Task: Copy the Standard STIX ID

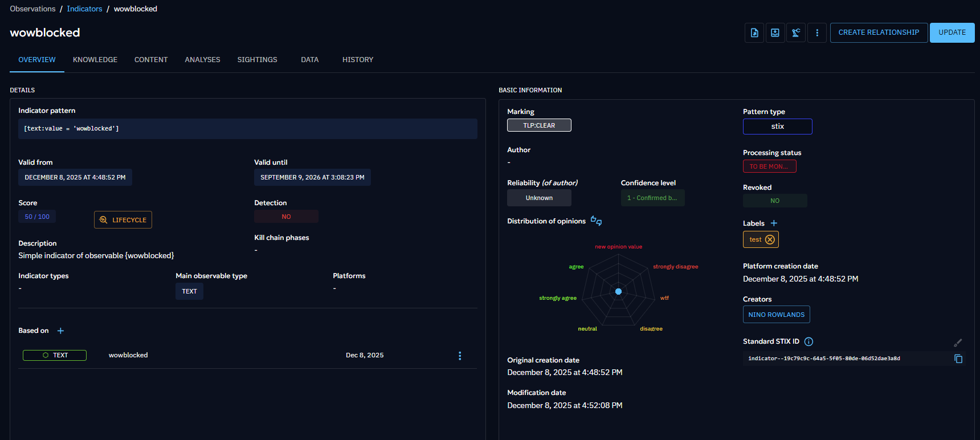Action: 958,358
